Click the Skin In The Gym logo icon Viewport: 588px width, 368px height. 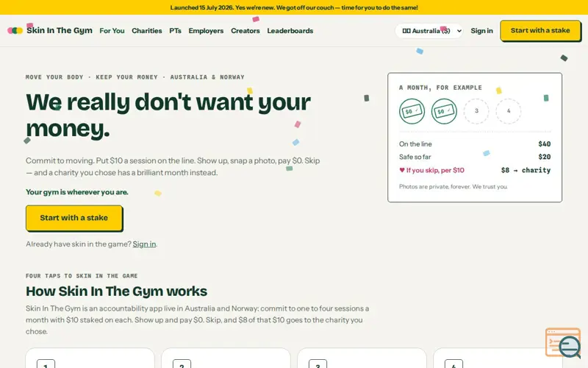pyautogui.click(x=15, y=30)
